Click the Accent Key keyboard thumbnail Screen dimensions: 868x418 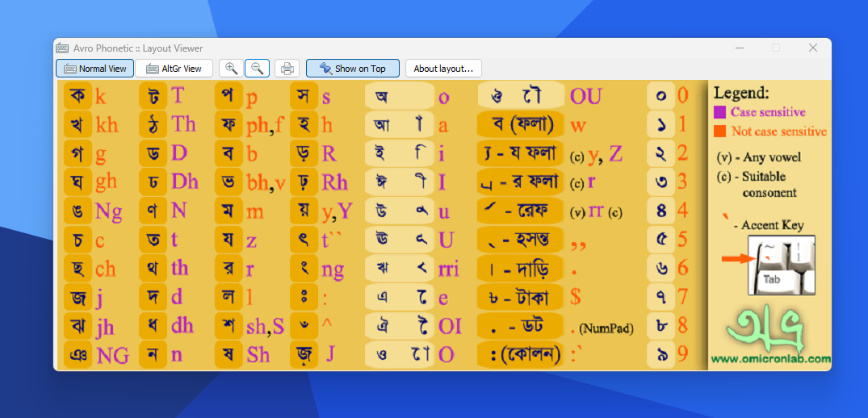(x=781, y=265)
